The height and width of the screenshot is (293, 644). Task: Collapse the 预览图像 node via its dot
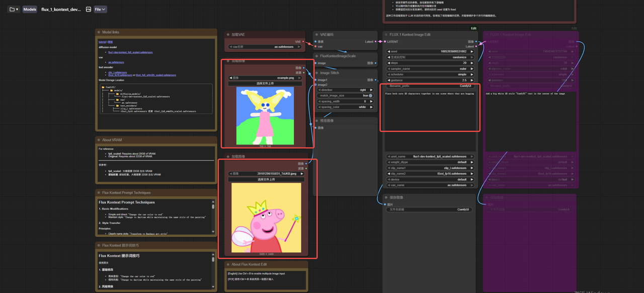click(x=317, y=121)
